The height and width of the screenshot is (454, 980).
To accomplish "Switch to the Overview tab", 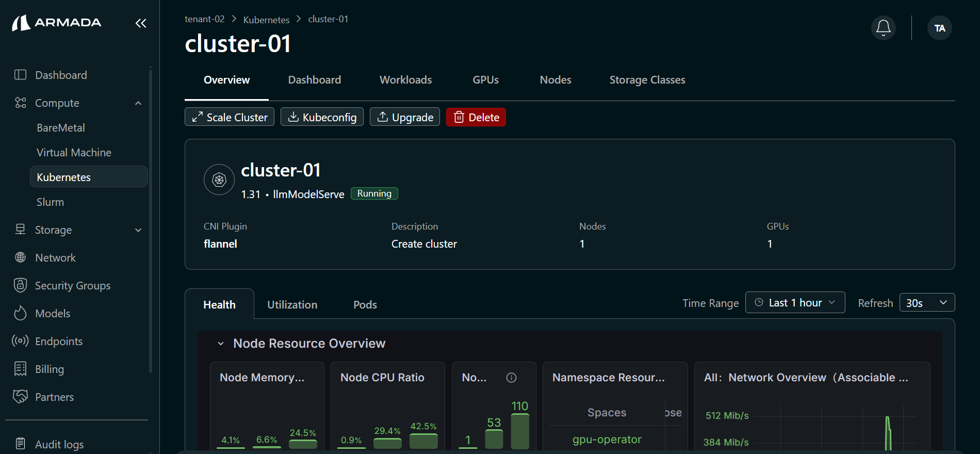I will point(226,80).
